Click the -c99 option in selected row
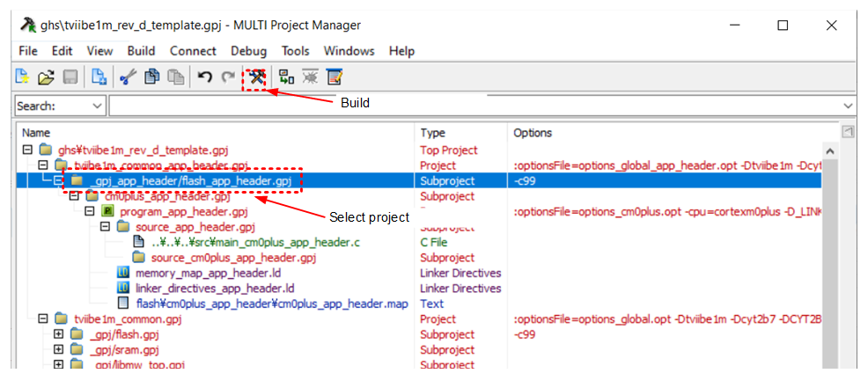 click(x=525, y=180)
